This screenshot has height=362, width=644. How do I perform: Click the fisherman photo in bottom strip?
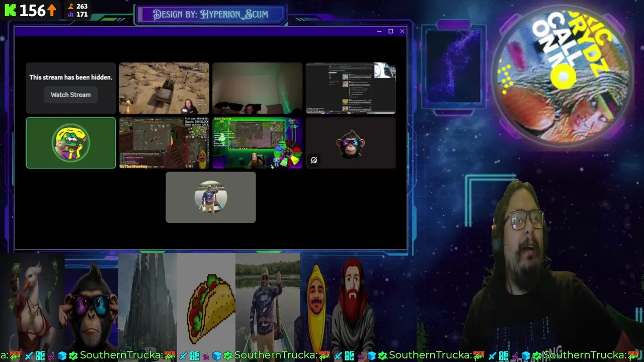(x=268, y=304)
